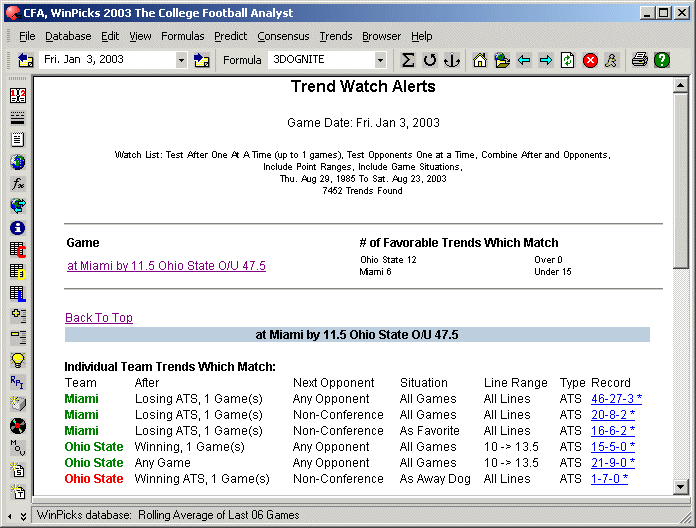Open the 21-9-0 record link
This screenshot has width=696, height=528.
(x=613, y=462)
